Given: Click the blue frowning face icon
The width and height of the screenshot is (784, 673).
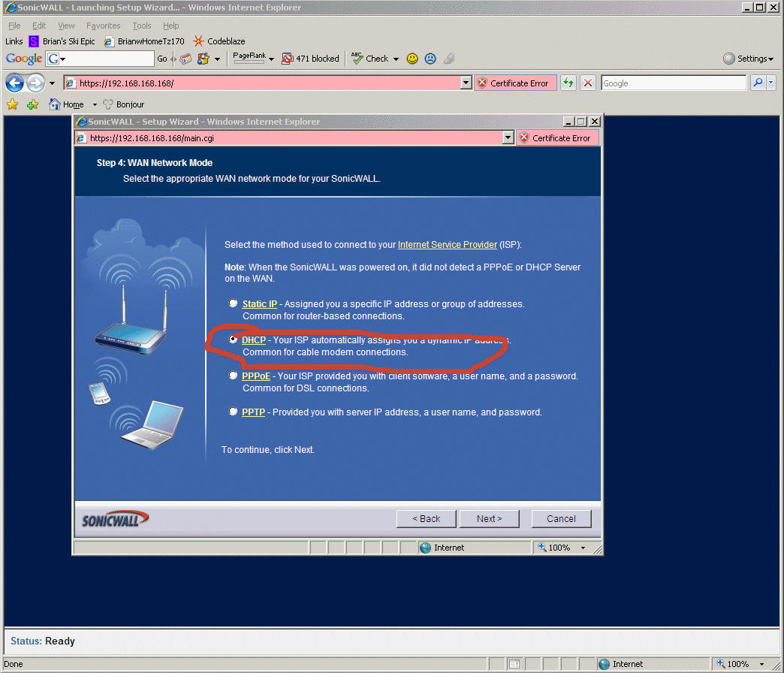Looking at the screenshot, I should coord(430,59).
